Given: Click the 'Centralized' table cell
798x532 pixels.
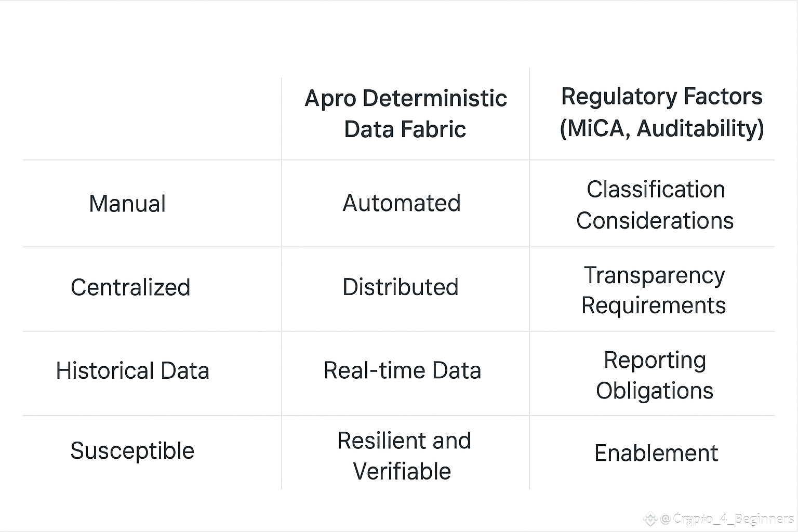Looking at the screenshot, I should tap(130, 287).
